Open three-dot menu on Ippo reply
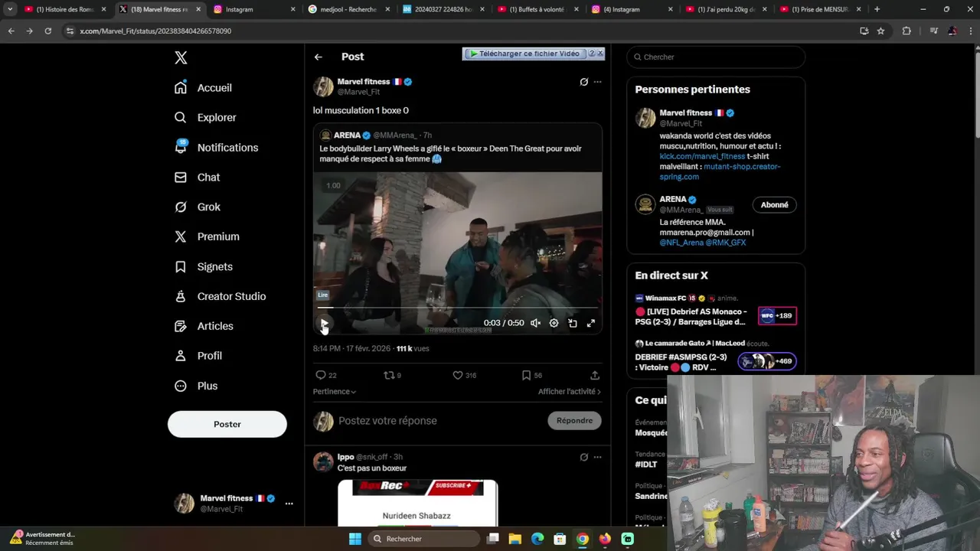The width and height of the screenshot is (980, 551). (x=598, y=457)
